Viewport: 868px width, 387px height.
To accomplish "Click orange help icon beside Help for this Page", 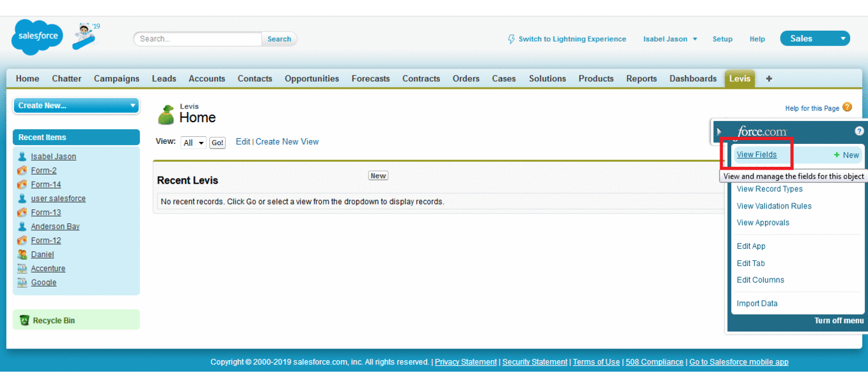I will tap(847, 107).
